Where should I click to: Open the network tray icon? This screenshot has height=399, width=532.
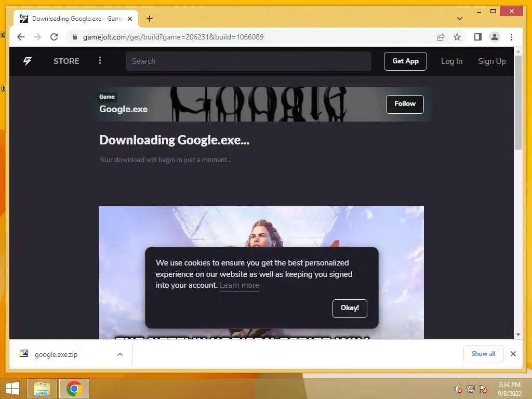click(471, 389)
